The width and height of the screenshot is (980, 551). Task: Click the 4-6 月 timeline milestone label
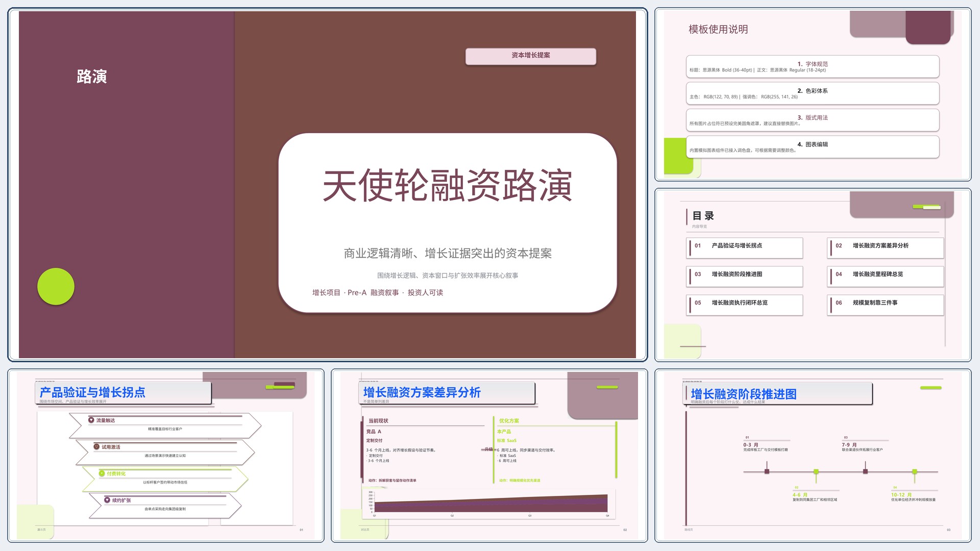(x=800, y=495)
